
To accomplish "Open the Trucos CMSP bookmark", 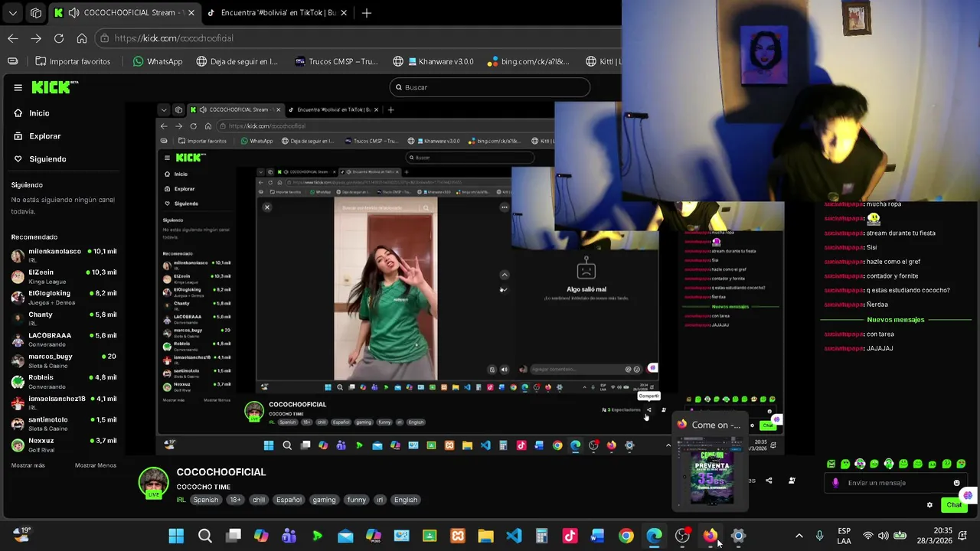I will (336, 61).
